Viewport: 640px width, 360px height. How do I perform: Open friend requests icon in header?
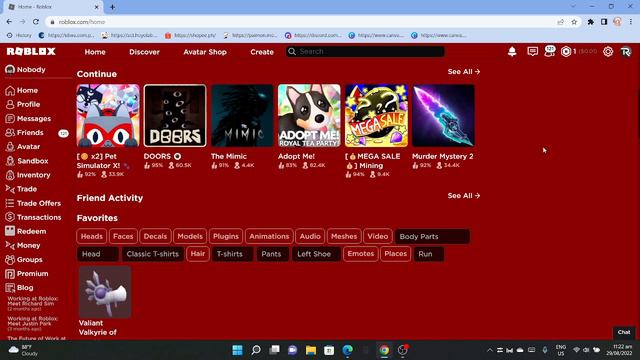(x=549, y=51)
